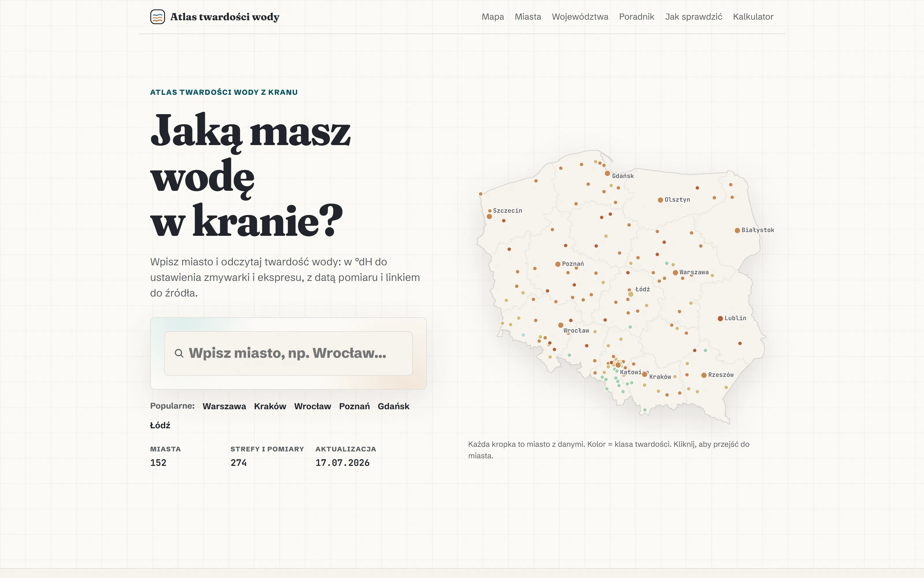924x578 pixels.
Task: Click the Miasta count value 152
Action: tap(159, 463)
